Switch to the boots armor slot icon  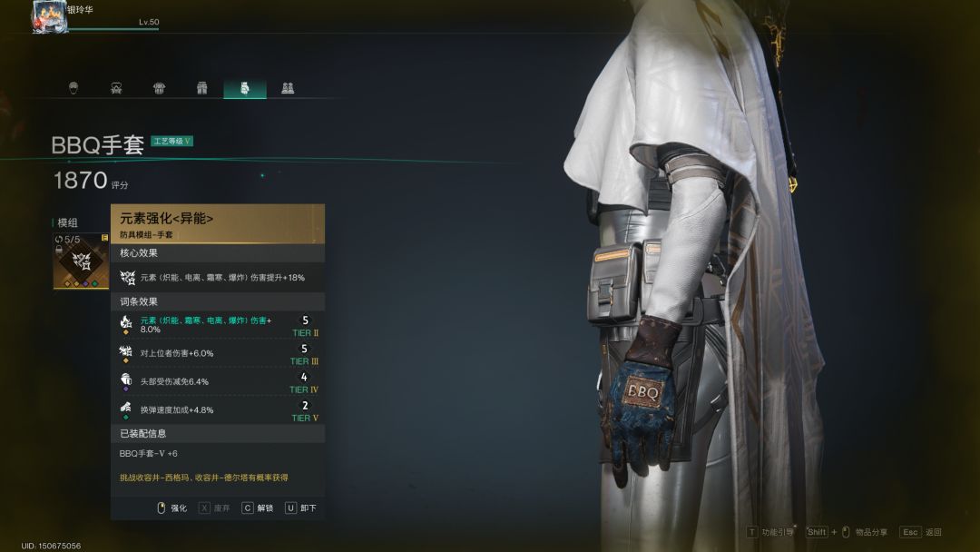pos(288,88)
